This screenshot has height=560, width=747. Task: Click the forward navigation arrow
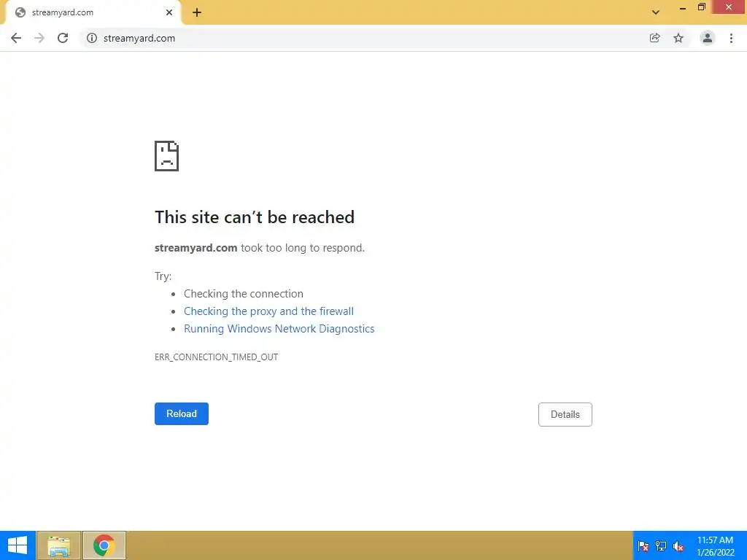pos(39,38)
